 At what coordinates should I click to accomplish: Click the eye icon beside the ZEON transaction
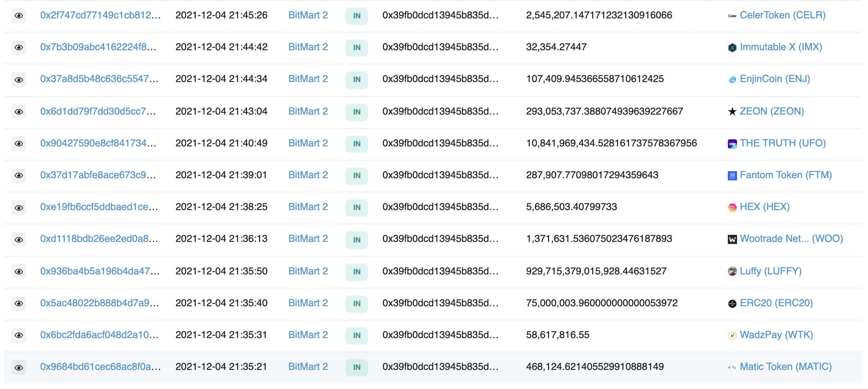[x=19, y=112]
